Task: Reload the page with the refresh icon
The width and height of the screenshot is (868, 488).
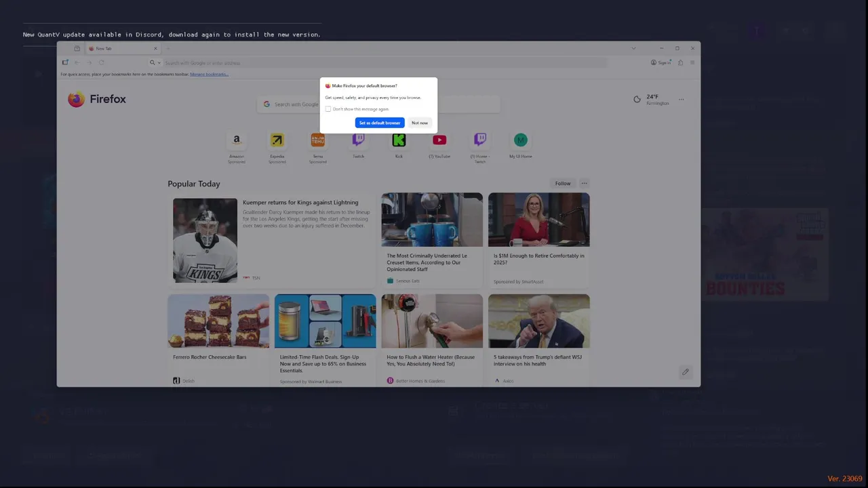Action: (x=101, y=62)
